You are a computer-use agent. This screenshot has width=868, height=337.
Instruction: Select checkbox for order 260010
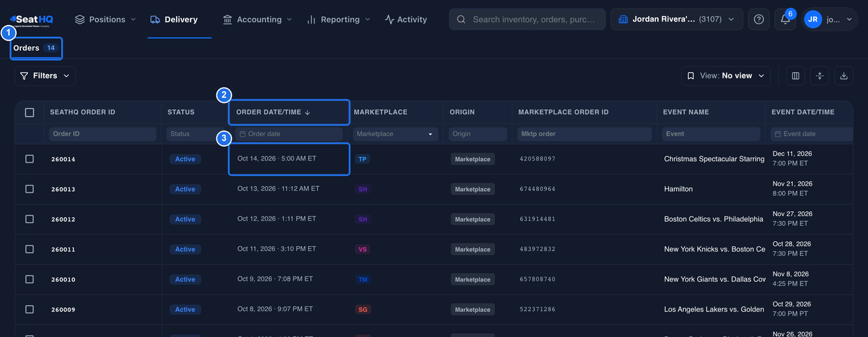click(29, 279)
